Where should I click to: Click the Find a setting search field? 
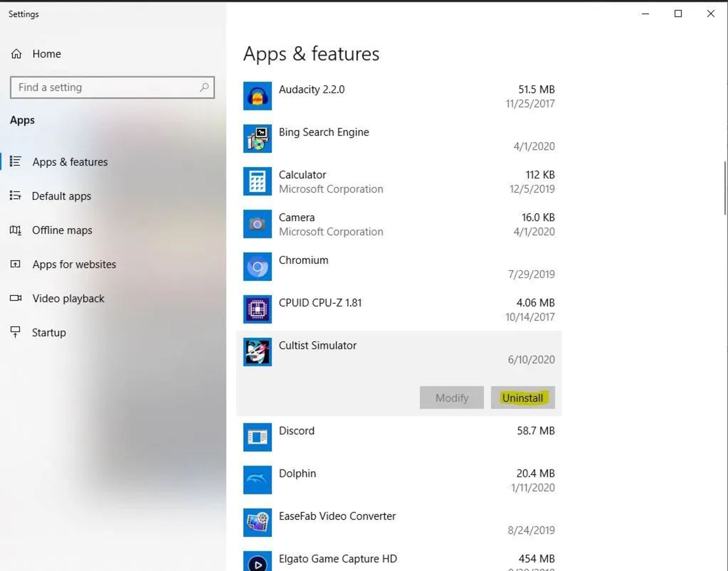112,87
